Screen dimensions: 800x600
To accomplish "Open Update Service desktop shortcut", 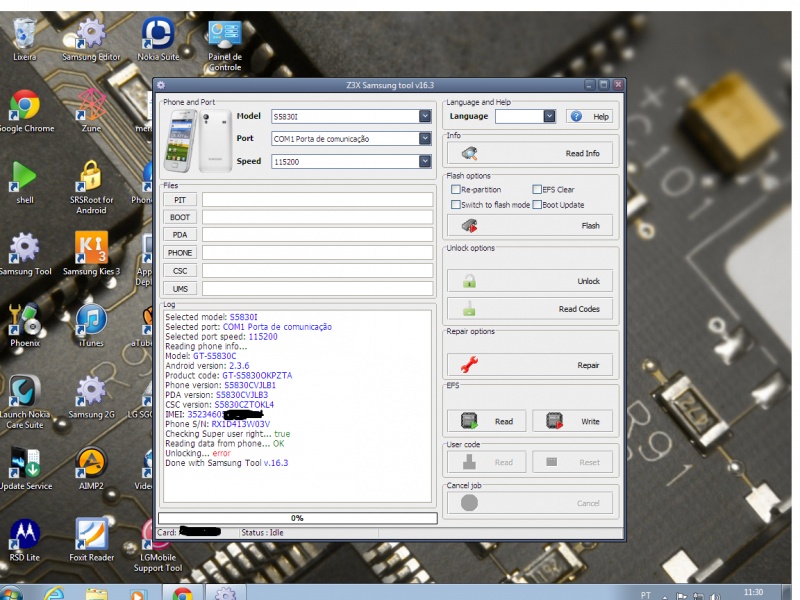I will click(x=24, y=468).
